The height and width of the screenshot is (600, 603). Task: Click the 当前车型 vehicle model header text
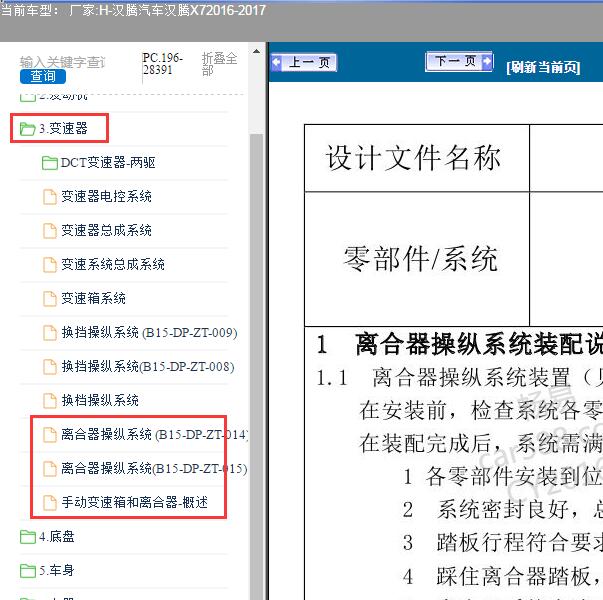(133, 10)
